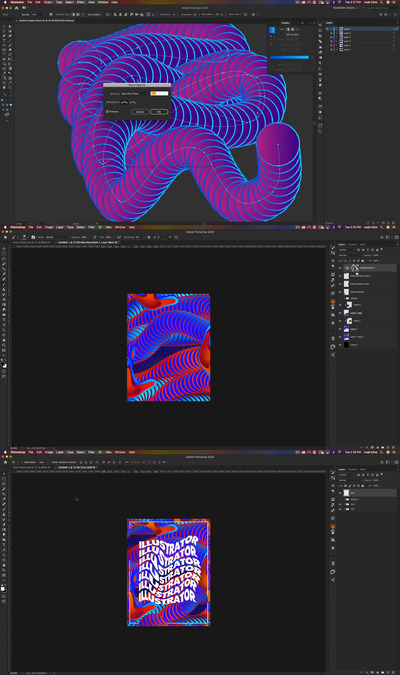Open the Essentials Classic workspace dropdown in Illustrator
The image size is (400, 675).
click(344, 7)
